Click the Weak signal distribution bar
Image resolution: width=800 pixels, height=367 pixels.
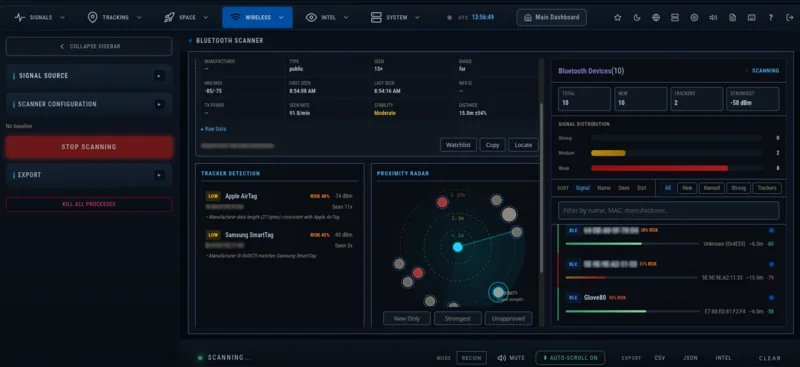tap(676, 168)
